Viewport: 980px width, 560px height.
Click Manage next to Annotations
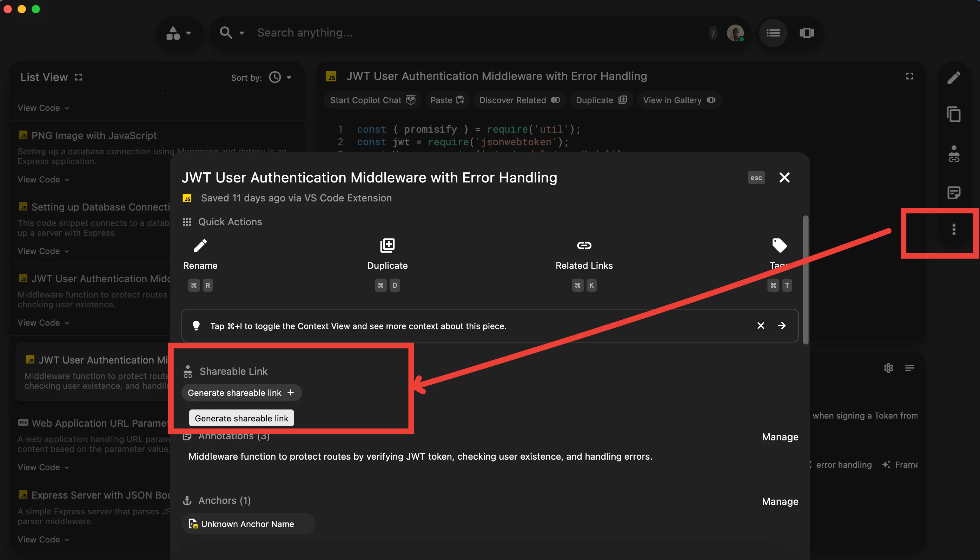(780, 437)
